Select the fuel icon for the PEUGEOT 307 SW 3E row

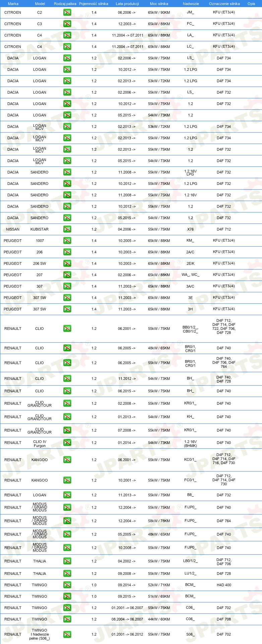point(67,298)
